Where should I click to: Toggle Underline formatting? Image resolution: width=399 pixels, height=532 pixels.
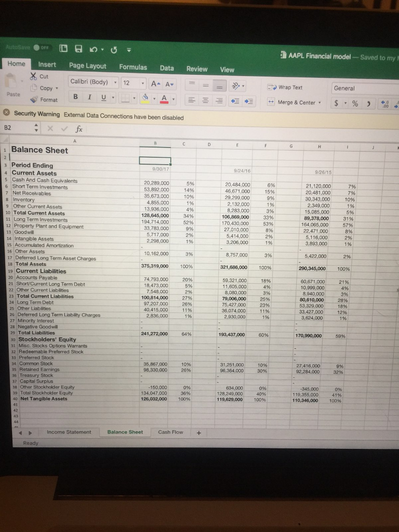(x=103, y=98)
